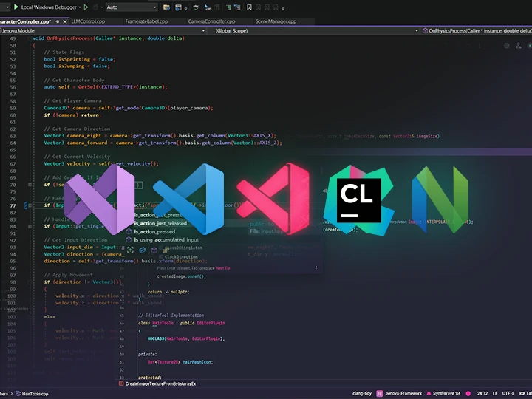Image resolution: width=532 pixels, height=399 pixels.
Task: Click the Next Tip link
Action: (x=223, y=268)
